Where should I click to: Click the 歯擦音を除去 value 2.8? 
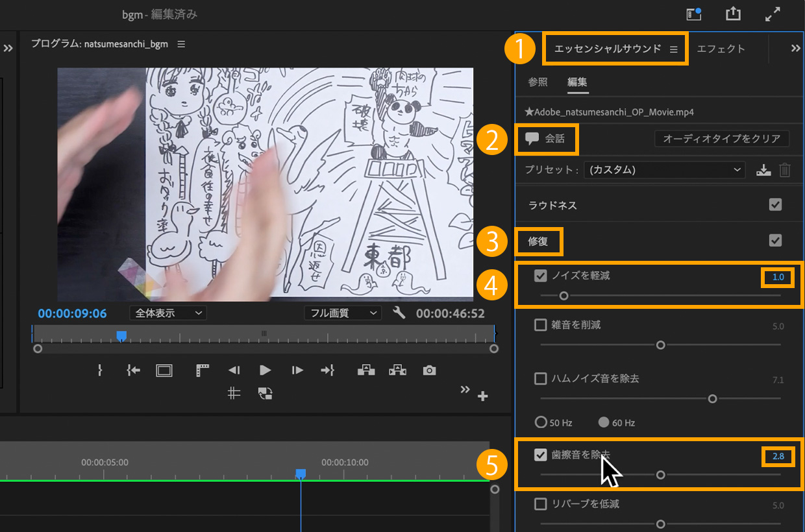point(778,457)
